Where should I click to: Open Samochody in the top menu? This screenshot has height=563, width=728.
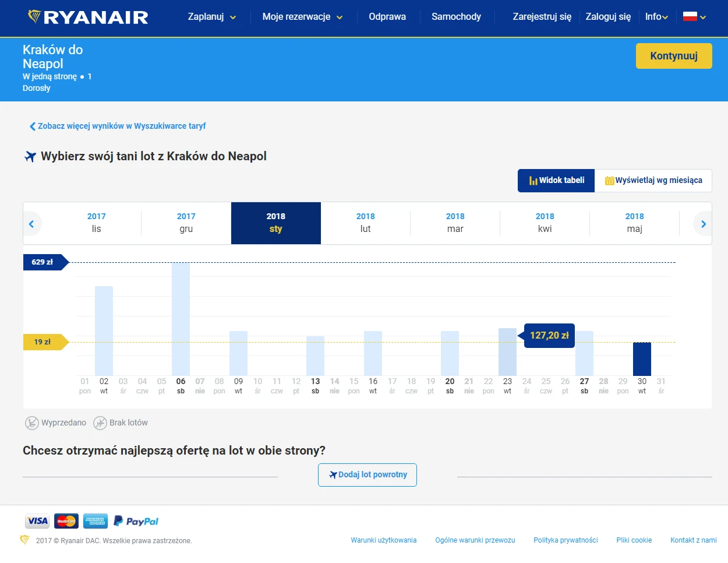[x=456, y=17]
